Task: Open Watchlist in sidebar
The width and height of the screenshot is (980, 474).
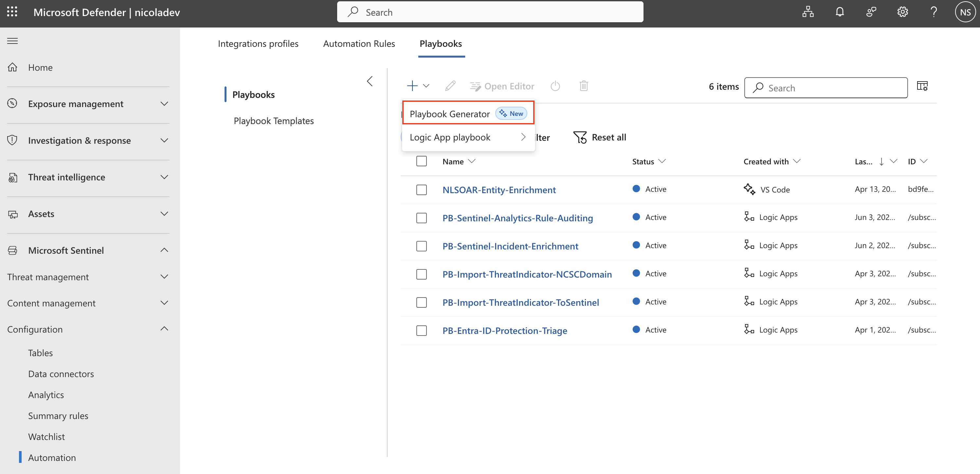Action: tap(46, 437)
